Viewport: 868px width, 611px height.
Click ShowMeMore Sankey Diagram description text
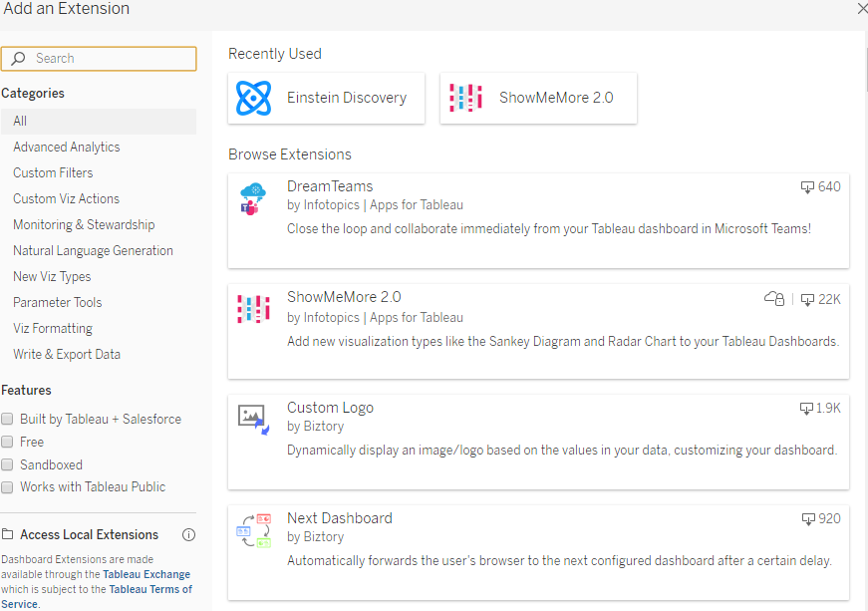pos(563,342)
